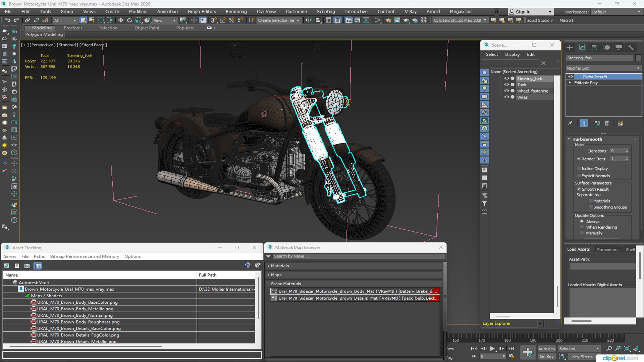Click Steering_fork object color swatch
The image size is (644, 362).
click(638, 58)
